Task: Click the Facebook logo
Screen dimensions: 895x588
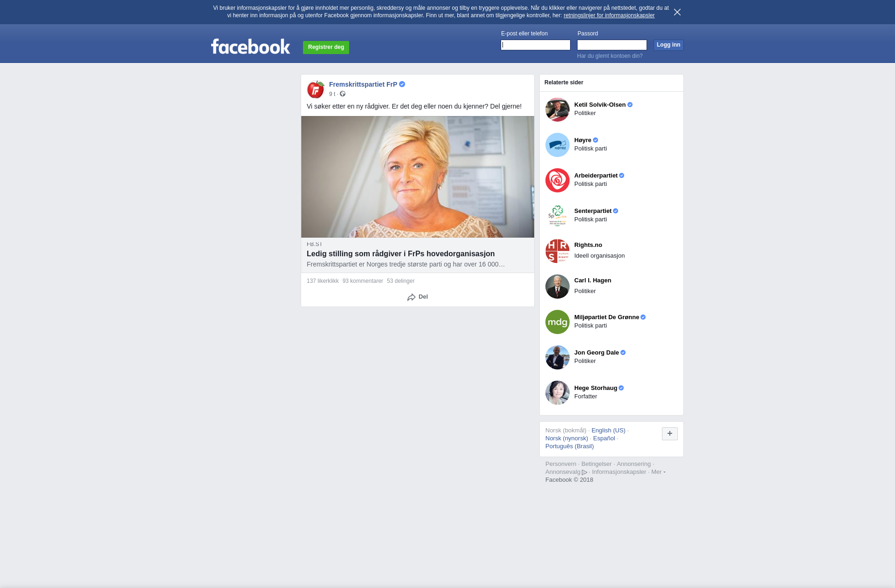Action: [250, 46]
